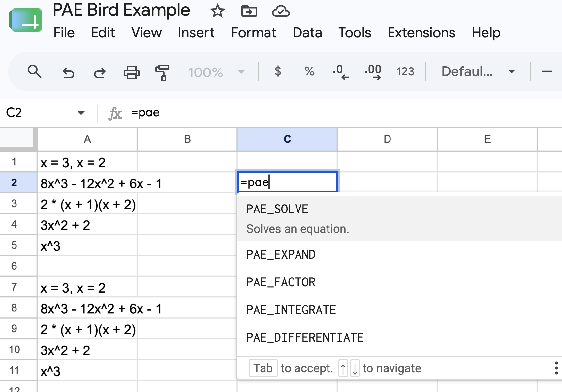Open the zoom 100% dropdown

pyautogui.click(x=217, y=72)
